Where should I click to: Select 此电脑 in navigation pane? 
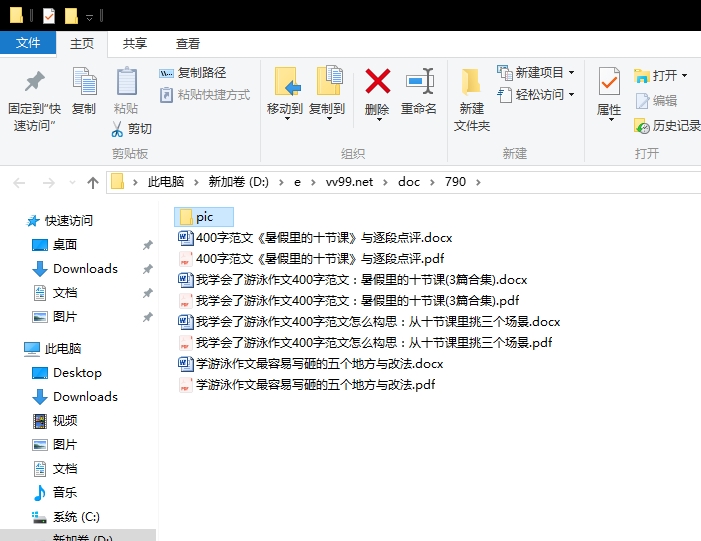click(x=52, y=348)
